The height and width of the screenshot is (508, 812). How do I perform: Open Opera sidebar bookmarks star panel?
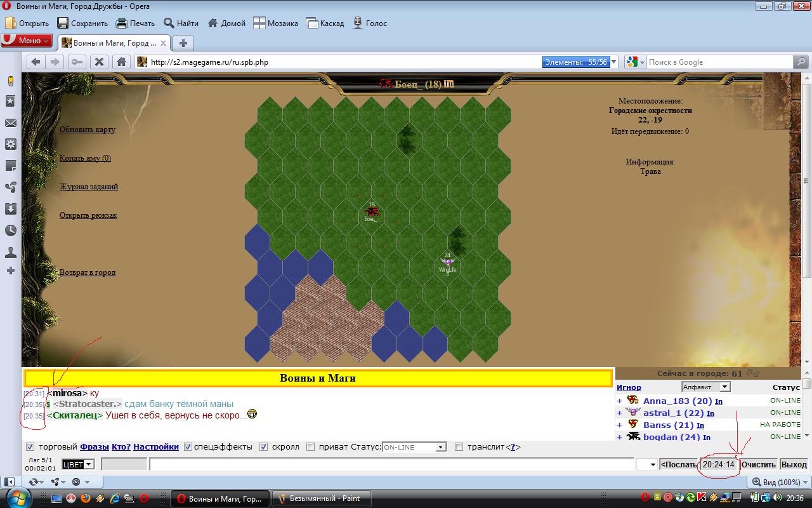pyautogui.click(x=11, y=101)
